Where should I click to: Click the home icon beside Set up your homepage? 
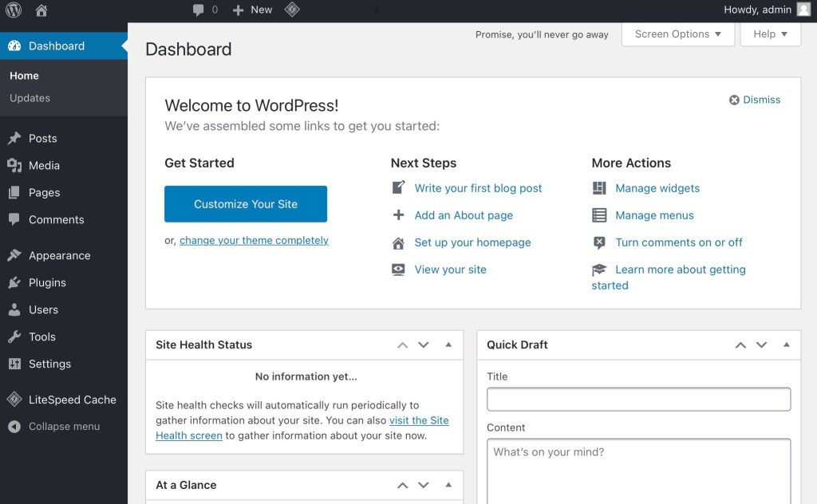tap(397, 242)
